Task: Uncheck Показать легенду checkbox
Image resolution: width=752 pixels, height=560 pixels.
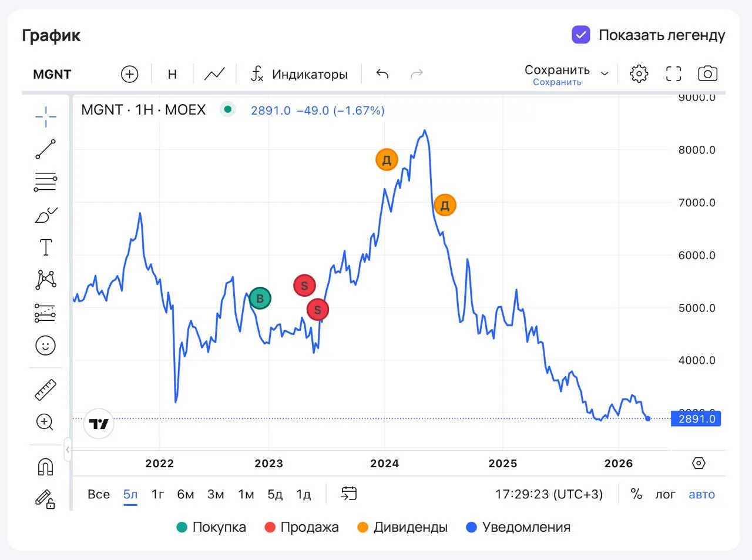Action: pyautogui.click(x=580, y=35)
